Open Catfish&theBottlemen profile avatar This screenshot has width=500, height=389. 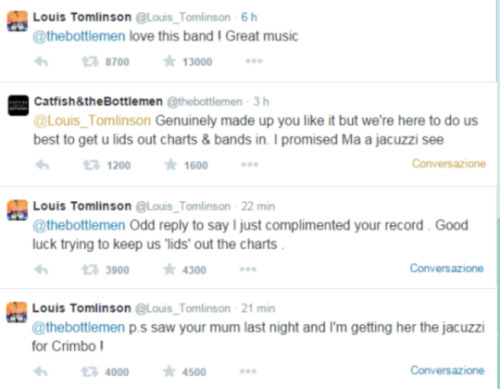pyautogui.click(x=18, y=105)
